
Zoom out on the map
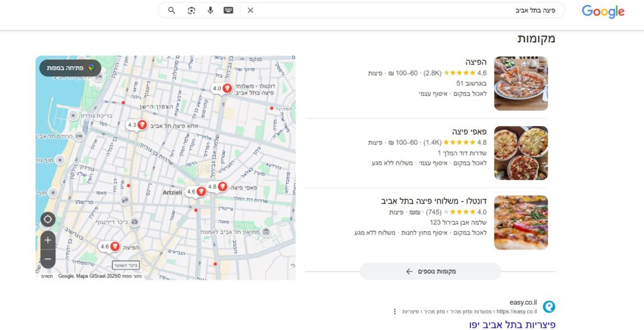[x=48, y=259]
